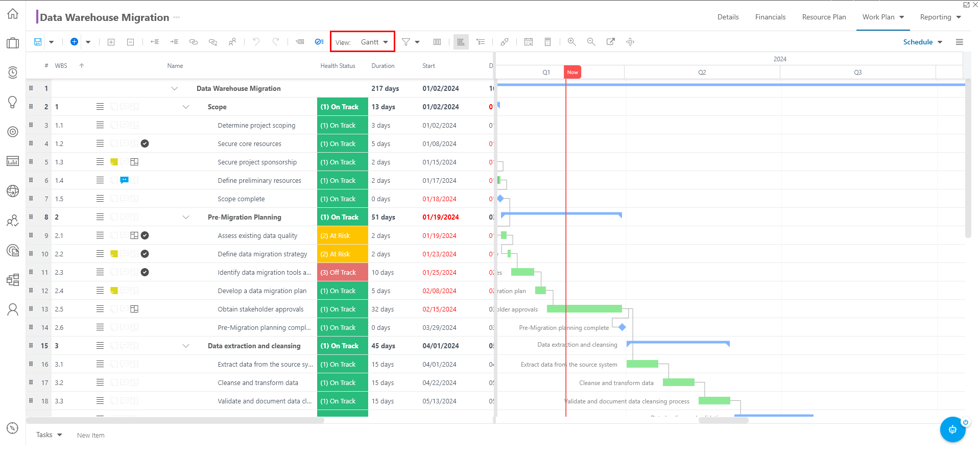Toggle the row details panel icon
The width and height of the screenshot is (980, 456).
click(300, 42)
